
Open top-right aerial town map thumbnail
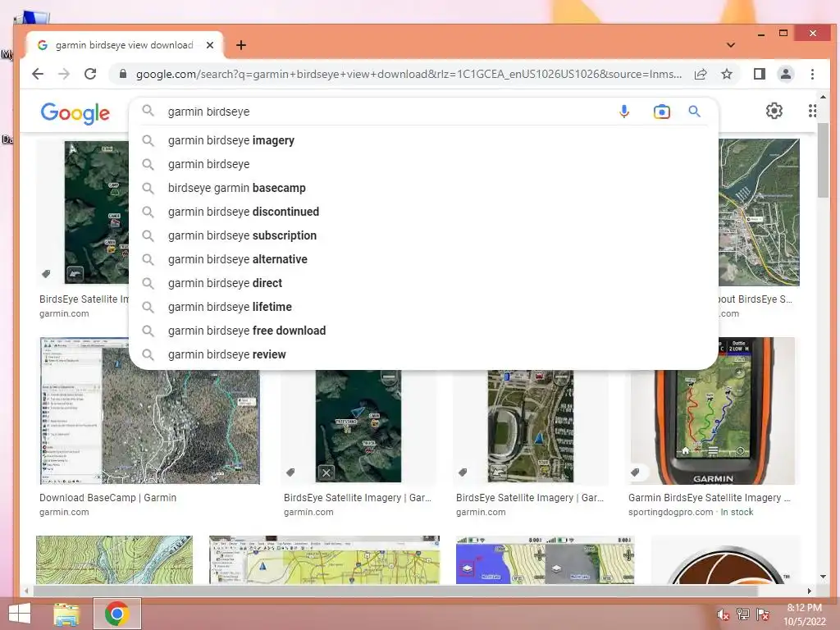click(759, 212)
